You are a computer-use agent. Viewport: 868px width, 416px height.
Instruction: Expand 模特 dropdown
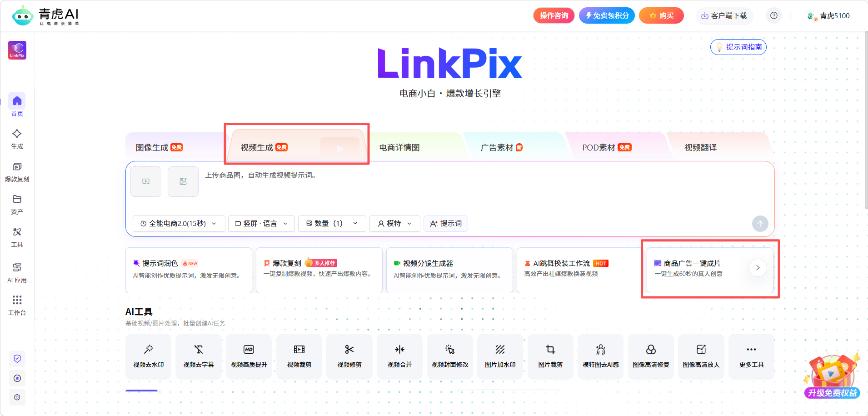[394, 224]
